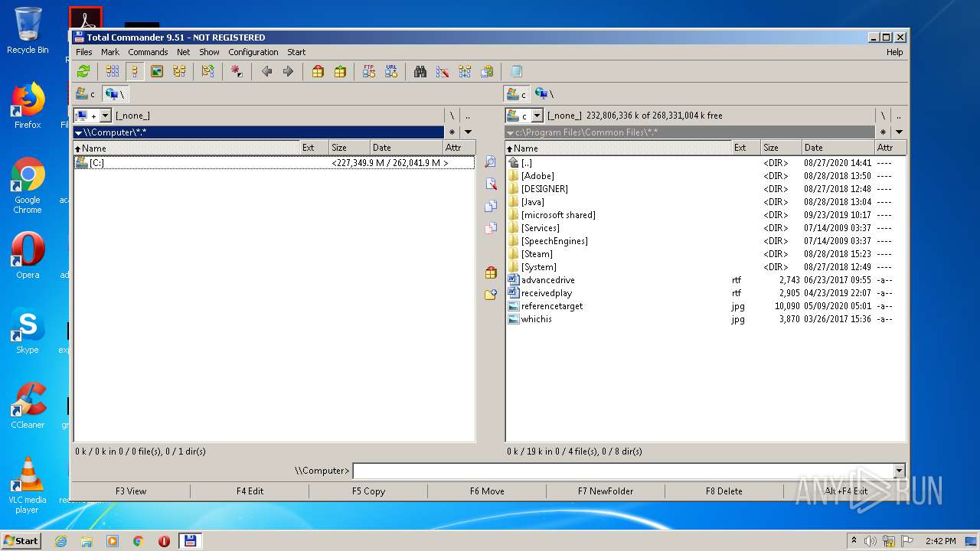Show the directory tree view
The height and width of the screenshot is (551, 980).
point(179,71)
